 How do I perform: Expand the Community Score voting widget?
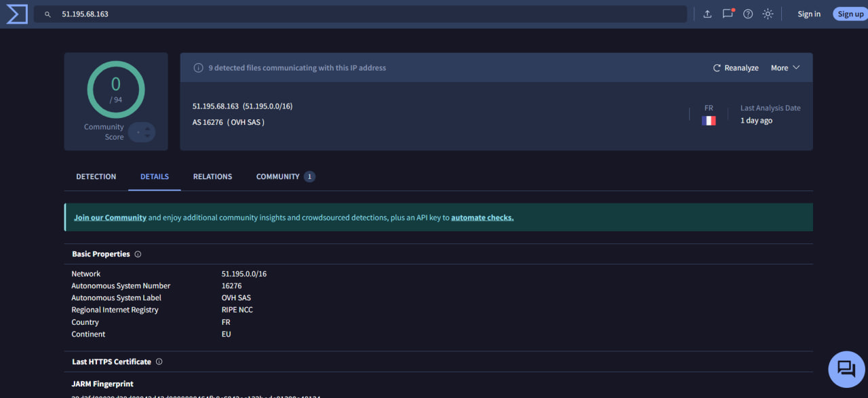coord(142,132)
